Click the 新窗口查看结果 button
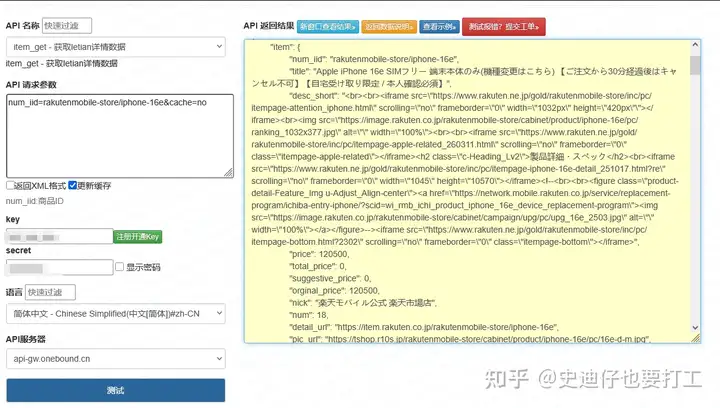 click(x=328, y=27)
